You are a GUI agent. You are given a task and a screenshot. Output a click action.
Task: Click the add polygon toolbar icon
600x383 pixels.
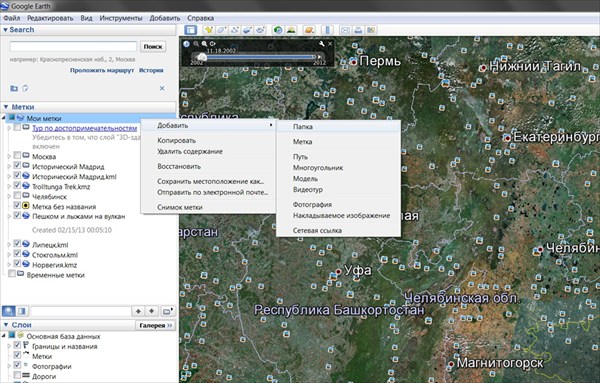point(222,30)
